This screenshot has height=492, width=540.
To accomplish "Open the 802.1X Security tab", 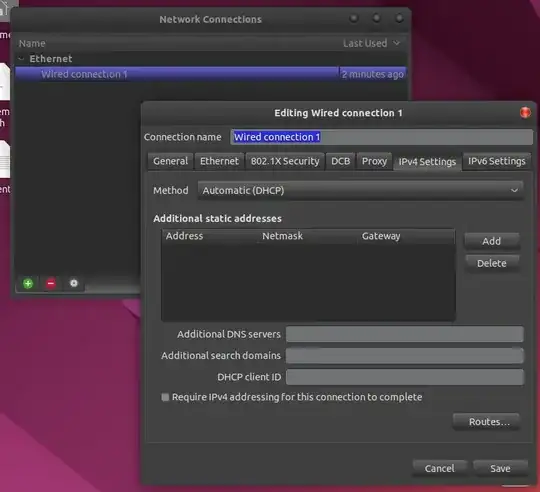I will [285, 161].
